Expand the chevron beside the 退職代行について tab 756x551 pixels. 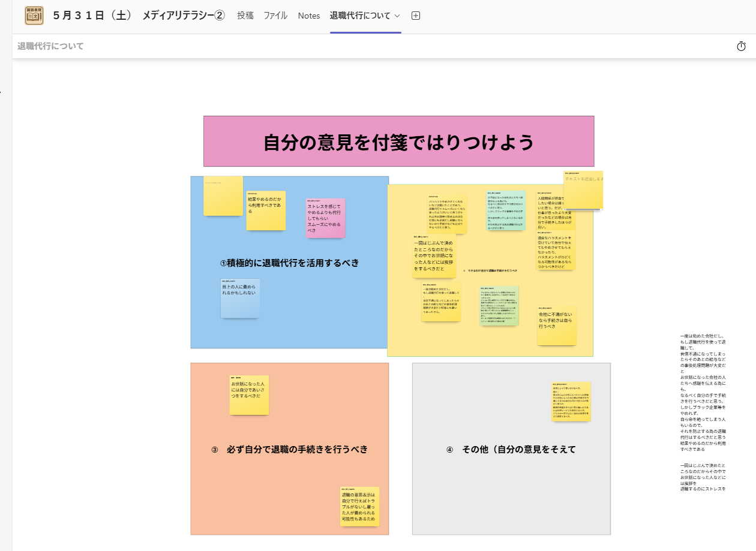point(398,16)
